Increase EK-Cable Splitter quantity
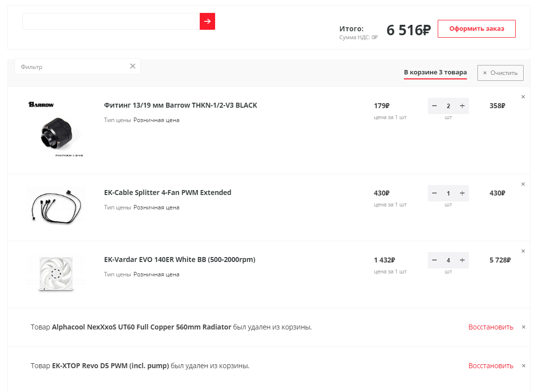 point(462,193)
